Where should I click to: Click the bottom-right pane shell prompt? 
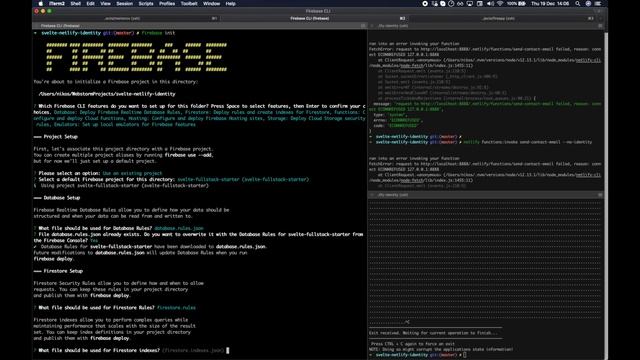click(418, 355)
